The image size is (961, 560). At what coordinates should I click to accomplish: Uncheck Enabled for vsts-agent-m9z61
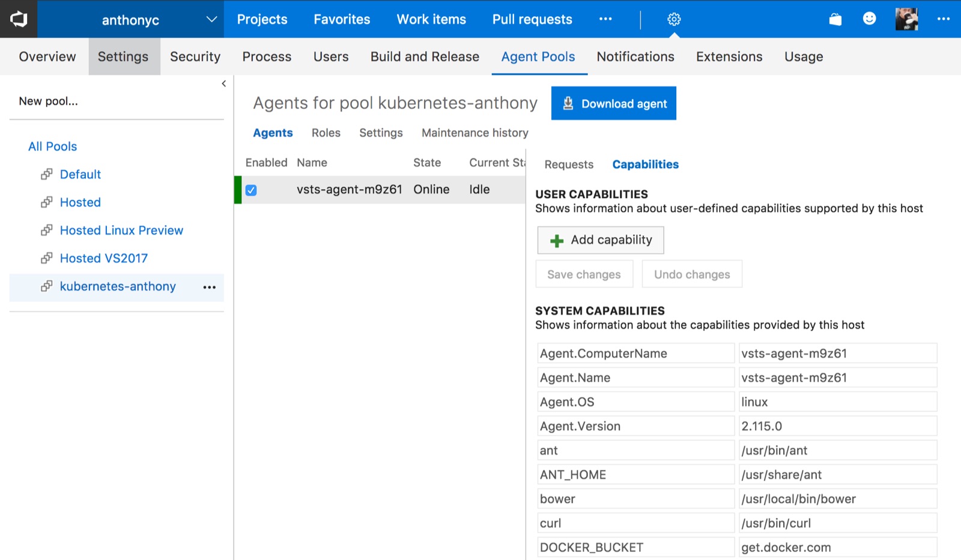click(251, 190)
